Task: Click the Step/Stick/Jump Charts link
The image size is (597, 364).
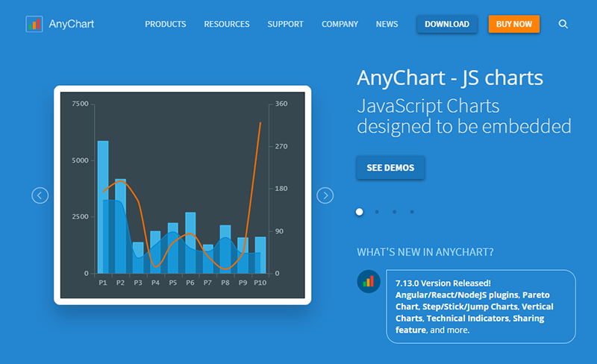Action: pos(470,307)
